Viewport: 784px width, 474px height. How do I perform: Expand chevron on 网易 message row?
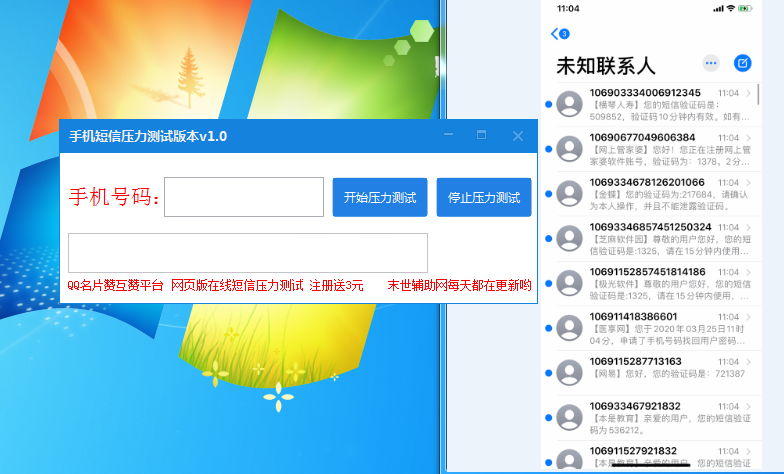(x=748, y=362)
